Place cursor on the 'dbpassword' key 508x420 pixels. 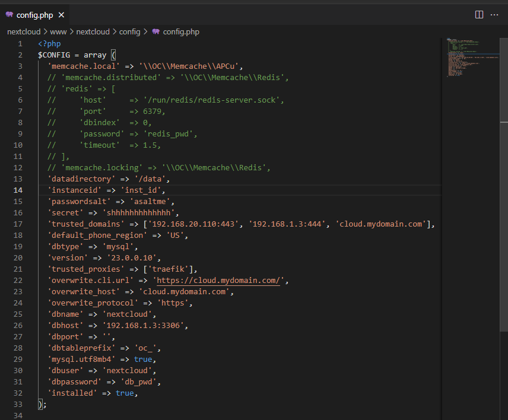[75, 382]
